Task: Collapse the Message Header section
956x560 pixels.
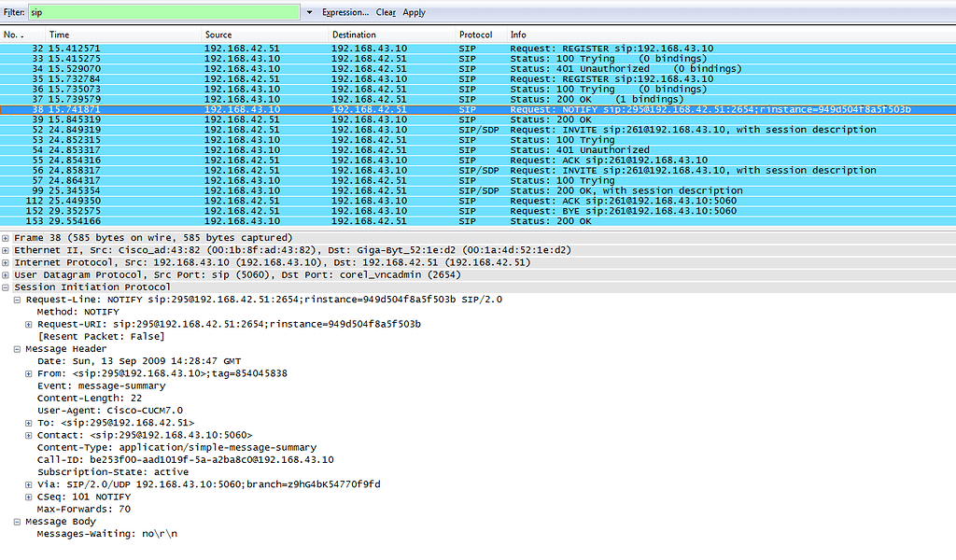Action: [x=17, y=348]
